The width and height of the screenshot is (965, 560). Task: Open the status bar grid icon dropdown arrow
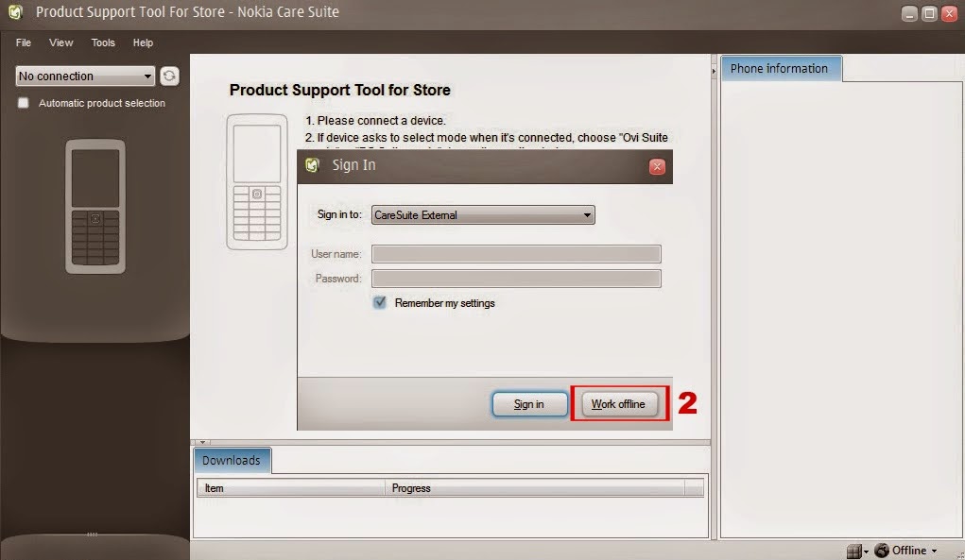coord(866,552)
